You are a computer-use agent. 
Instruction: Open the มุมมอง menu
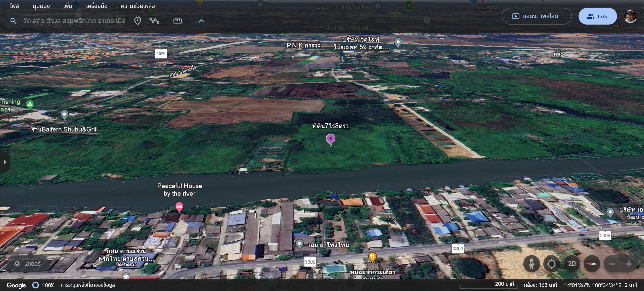click(41, 6)
